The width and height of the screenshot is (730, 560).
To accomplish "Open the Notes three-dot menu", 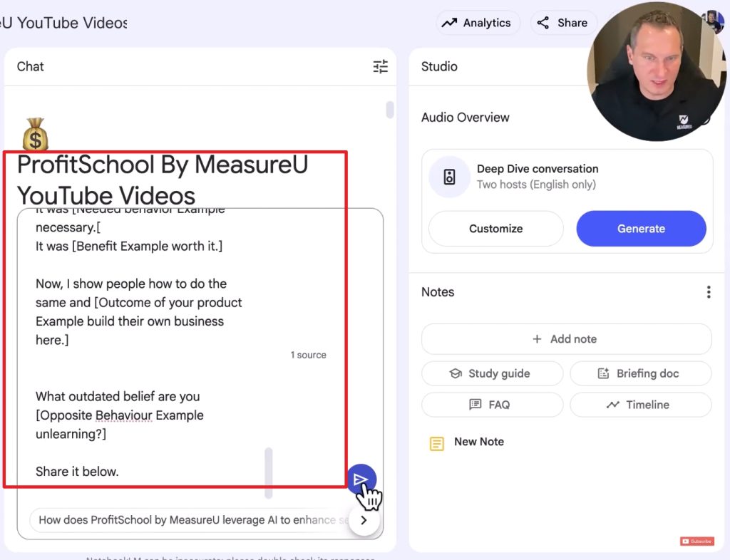I will click(x=709, y=292).
